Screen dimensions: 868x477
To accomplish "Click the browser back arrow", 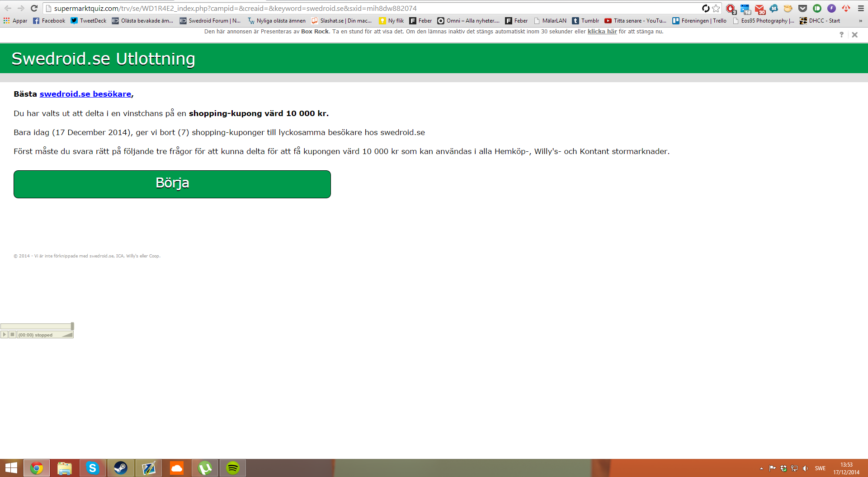I will click(x=8, y=8).
